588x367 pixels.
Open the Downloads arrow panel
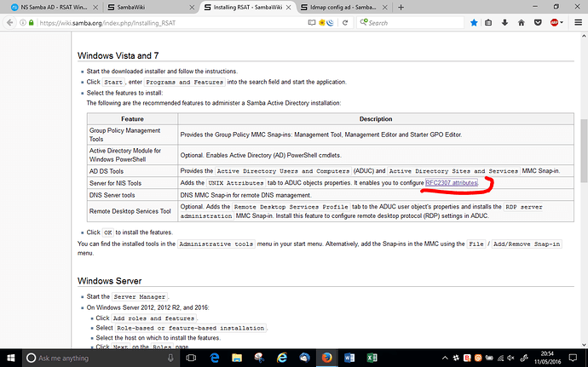point(504,23)
